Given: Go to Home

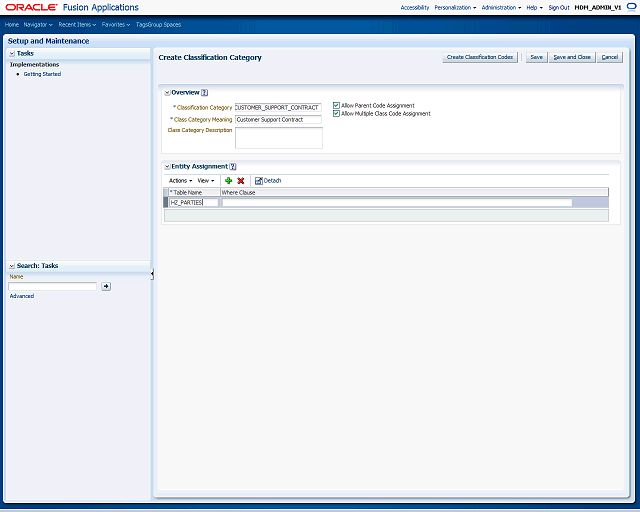Looking at the screenshot, I should tap(12, 24).
